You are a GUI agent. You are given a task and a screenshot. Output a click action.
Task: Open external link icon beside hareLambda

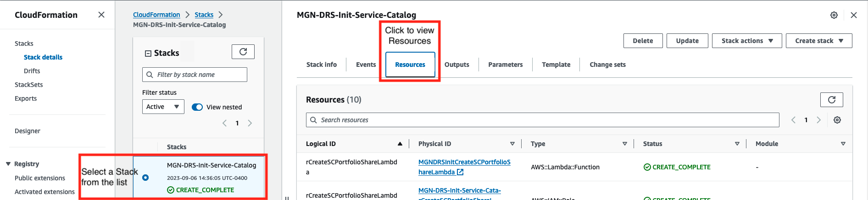point(460,172)
